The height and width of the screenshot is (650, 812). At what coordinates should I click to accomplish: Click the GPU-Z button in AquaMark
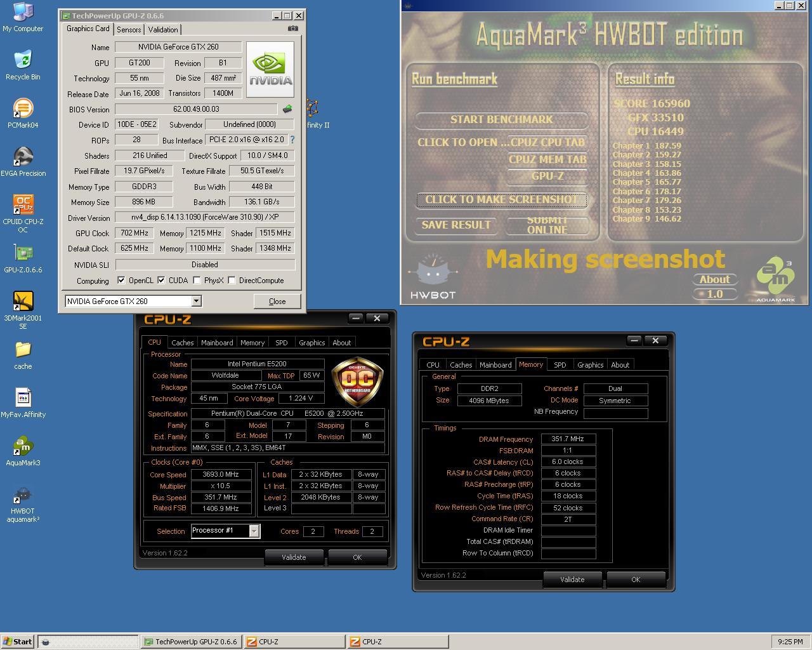point(548,176)
